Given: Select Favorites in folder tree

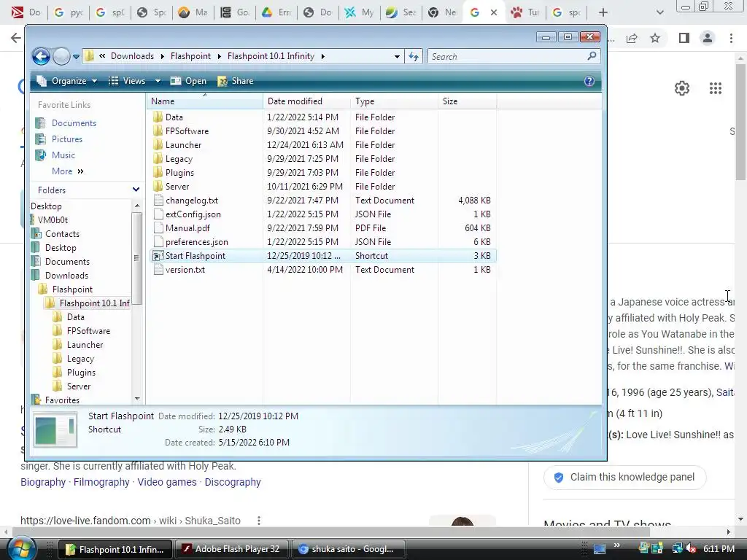Looking at the screenshot, I should click(x=62, y=400).
